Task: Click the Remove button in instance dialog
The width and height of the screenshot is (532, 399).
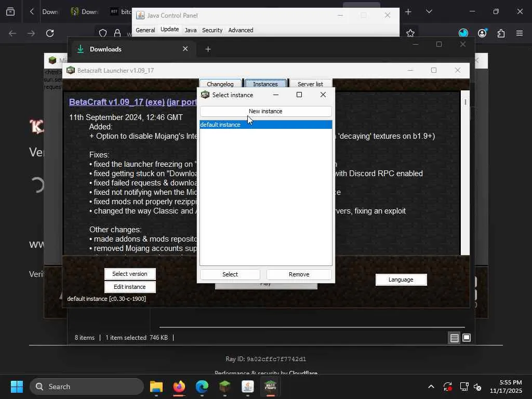Action: click(x=299, y=274)
